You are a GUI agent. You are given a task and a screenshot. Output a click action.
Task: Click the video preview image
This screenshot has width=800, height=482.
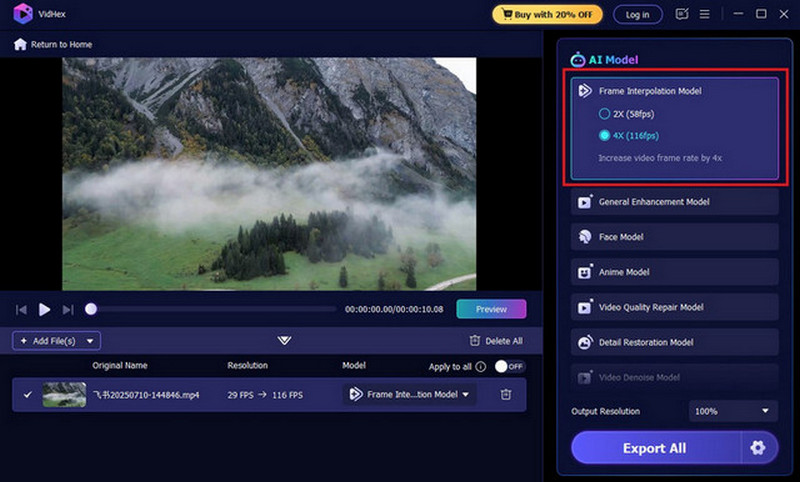tap(269, 174)
